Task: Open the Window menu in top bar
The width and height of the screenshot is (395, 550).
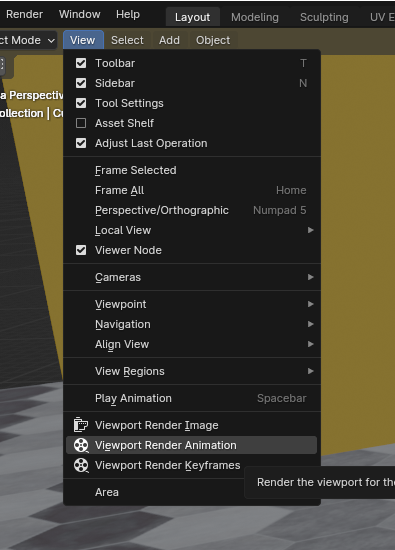Action: 80,14
